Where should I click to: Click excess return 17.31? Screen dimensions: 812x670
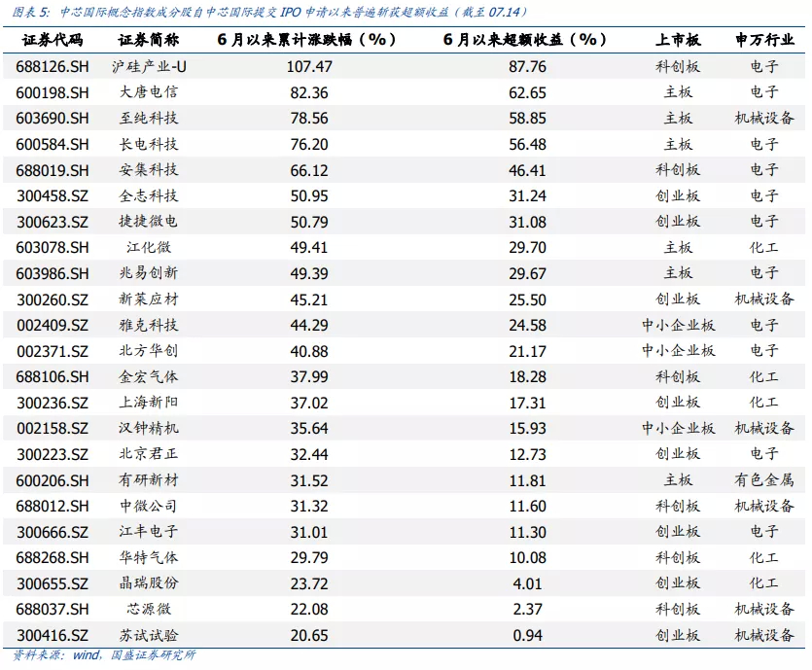tap(527, 403)
